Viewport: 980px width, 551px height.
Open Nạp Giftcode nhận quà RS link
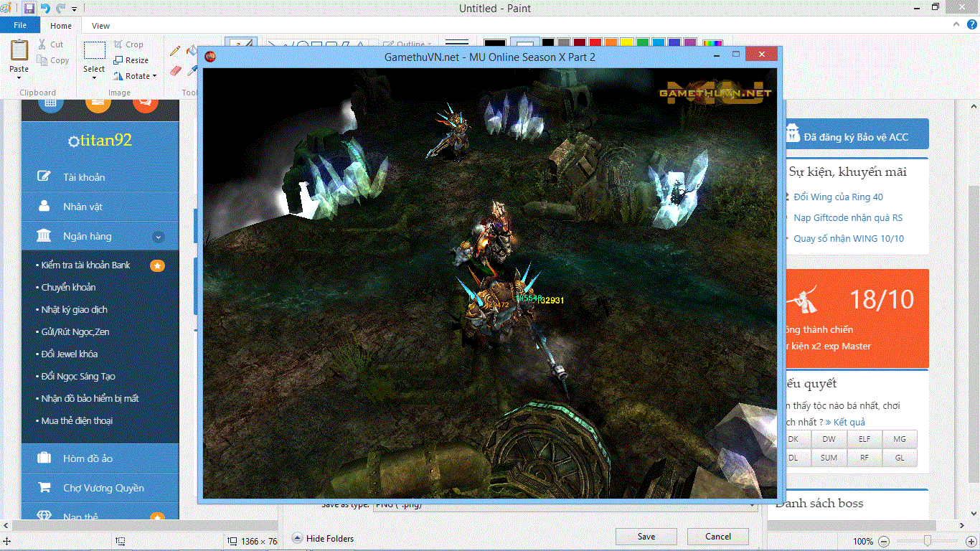click(x=848, y=217)
